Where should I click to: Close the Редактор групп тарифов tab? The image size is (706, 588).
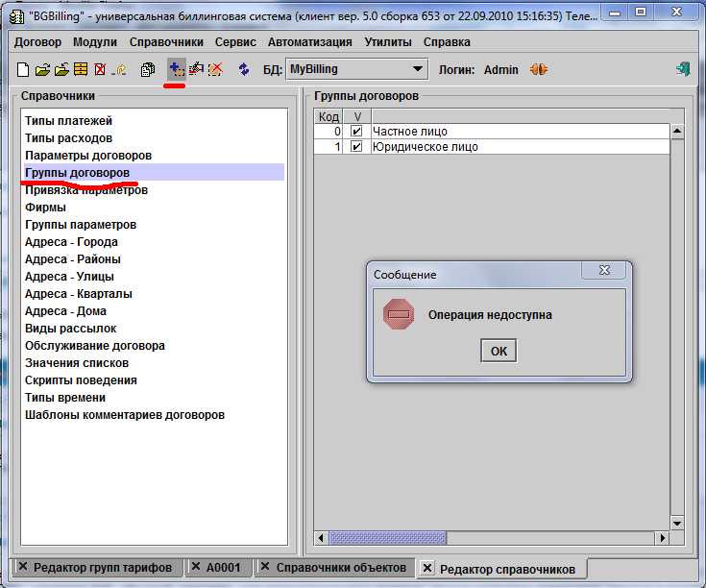click(22, 567)
